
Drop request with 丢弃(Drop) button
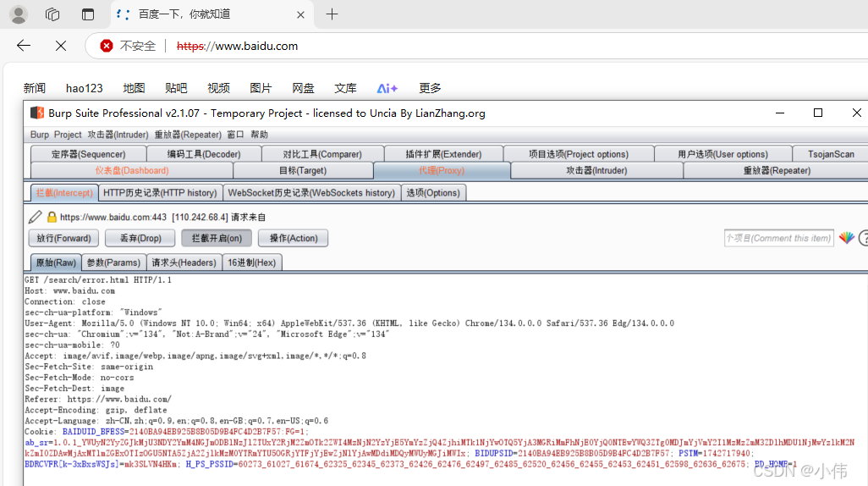140,238
